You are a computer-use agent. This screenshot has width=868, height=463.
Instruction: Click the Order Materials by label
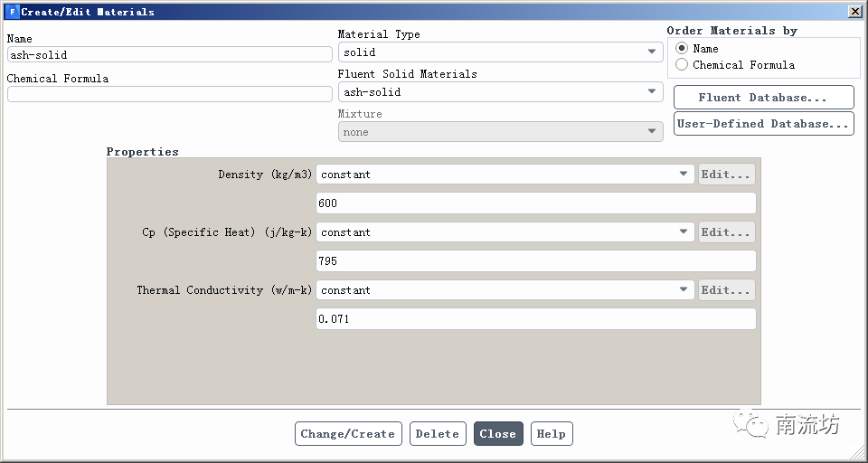click(731, 31)
